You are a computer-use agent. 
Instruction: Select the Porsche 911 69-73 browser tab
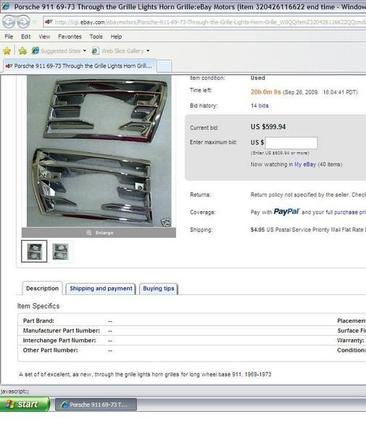coord(79,66)
